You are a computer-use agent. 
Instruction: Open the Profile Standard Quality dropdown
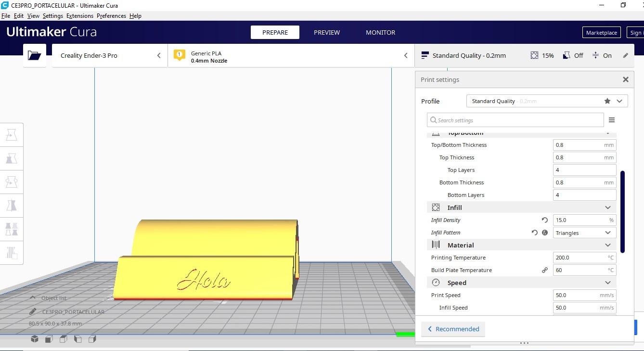point(547,101)
